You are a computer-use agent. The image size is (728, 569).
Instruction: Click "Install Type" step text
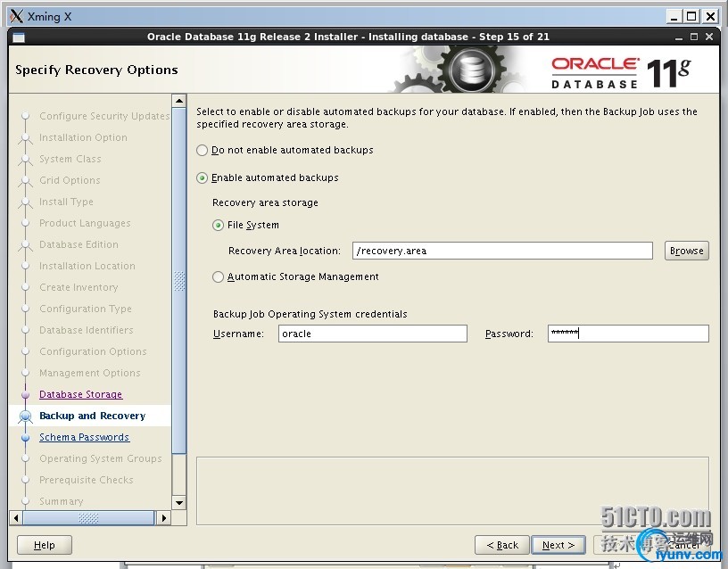[66, 202]
